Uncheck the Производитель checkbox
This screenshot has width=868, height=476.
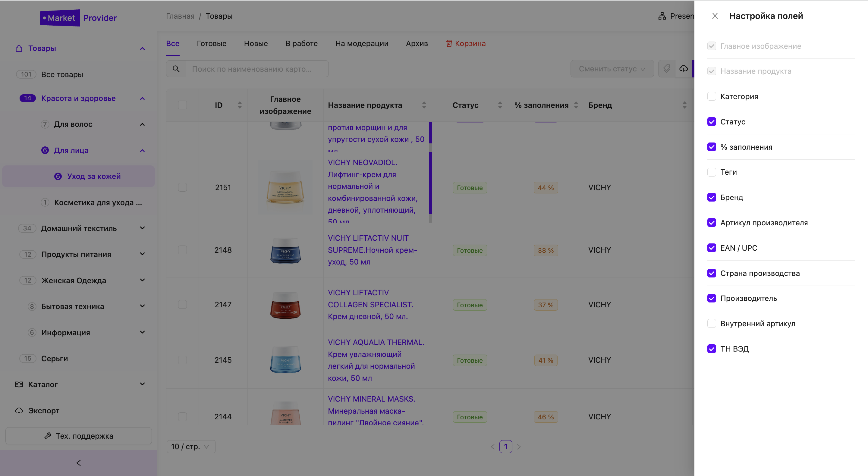pos(712,299)
